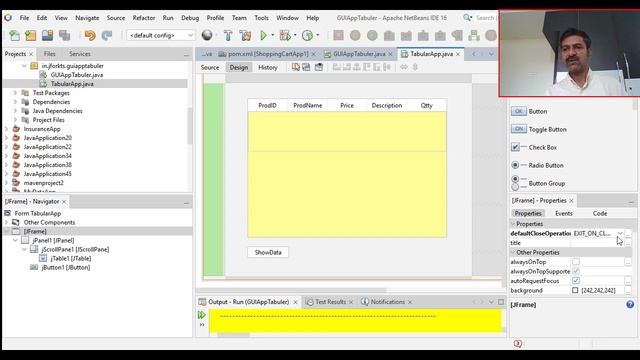
Task: Select the Button component in Palette
Action: (538, 111)
